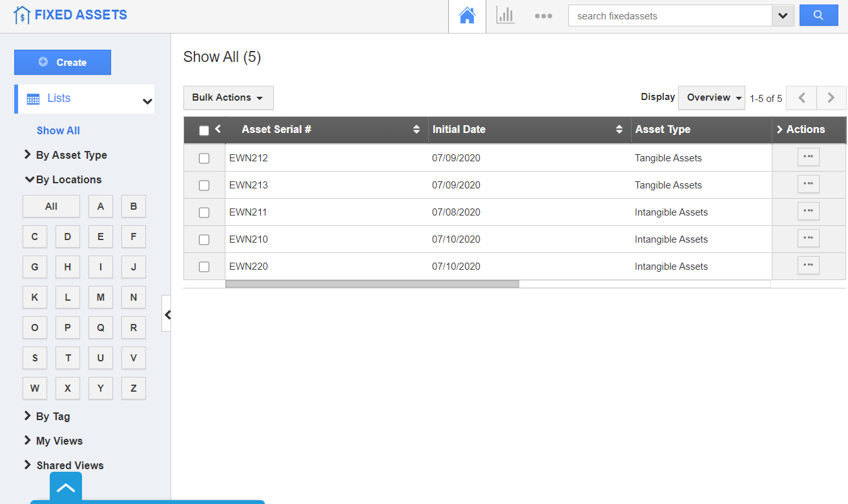Click the ellipsis icon next to the chart icon

(x=543, y=15)
